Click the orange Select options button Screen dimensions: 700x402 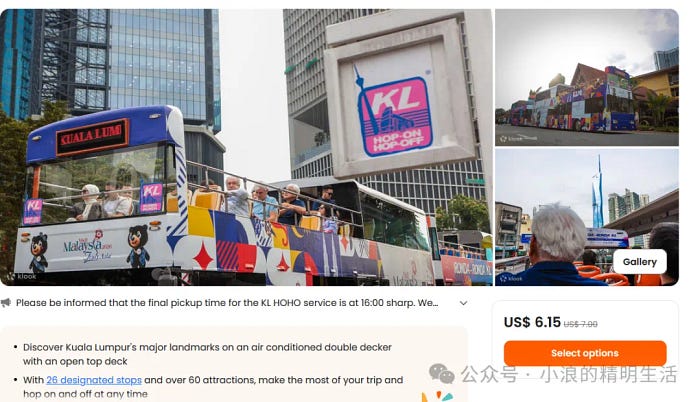click(x=585, y=353)
